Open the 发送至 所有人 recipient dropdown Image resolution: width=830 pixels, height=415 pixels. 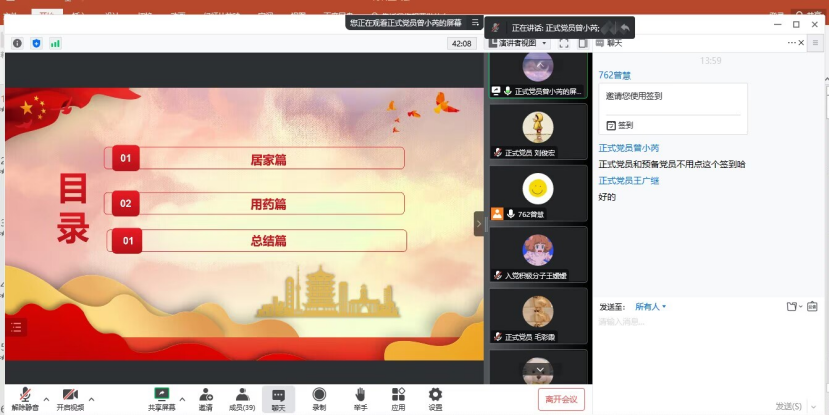650,307
